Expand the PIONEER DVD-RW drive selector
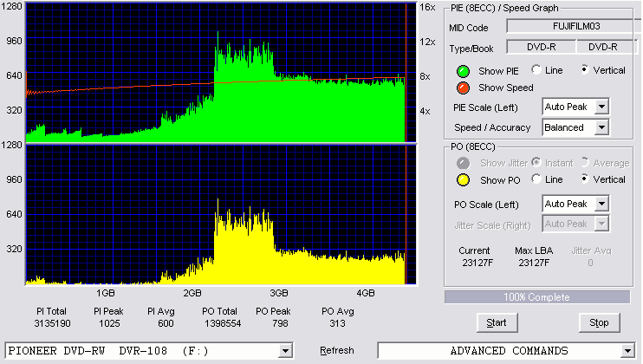Viewport: 643px width, 364px height. pos(285,351)
